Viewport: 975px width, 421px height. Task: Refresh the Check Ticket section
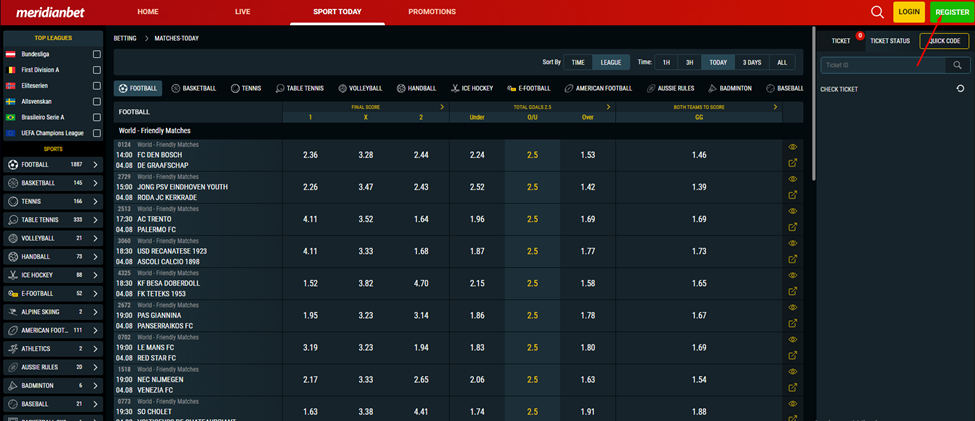tap(961, 89)
